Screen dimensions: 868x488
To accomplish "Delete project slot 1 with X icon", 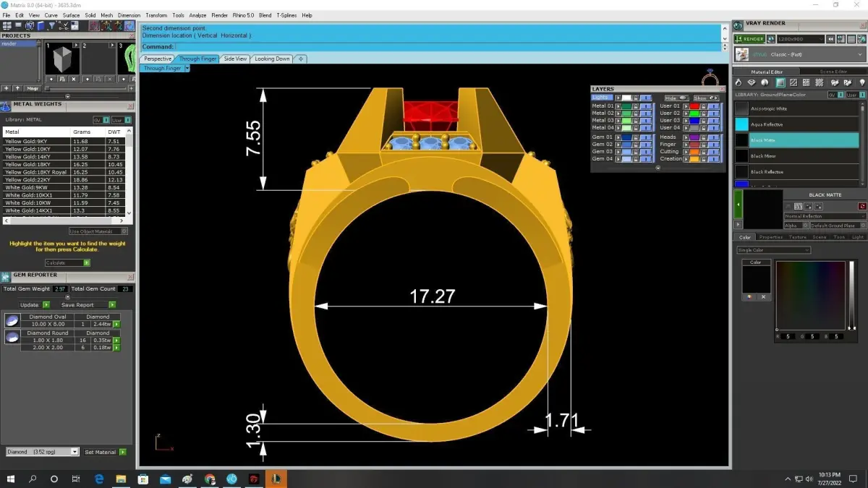I will coord(74,79).
